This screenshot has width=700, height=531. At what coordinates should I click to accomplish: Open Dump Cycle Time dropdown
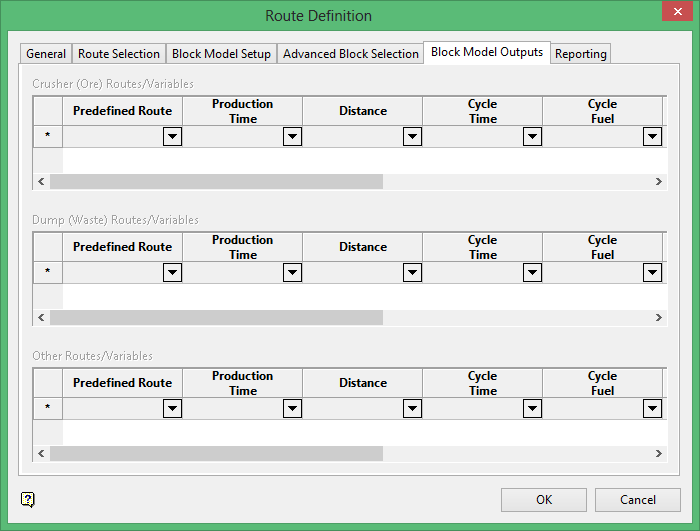click(533, 272)
